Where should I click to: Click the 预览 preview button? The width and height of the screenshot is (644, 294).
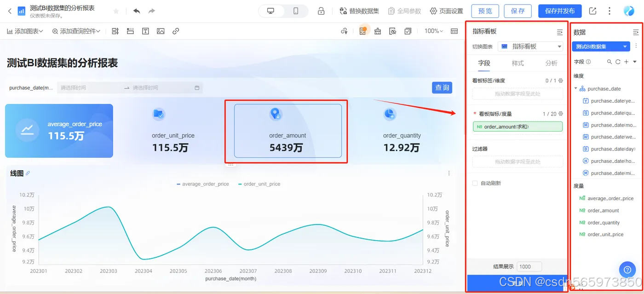point(485,11)
